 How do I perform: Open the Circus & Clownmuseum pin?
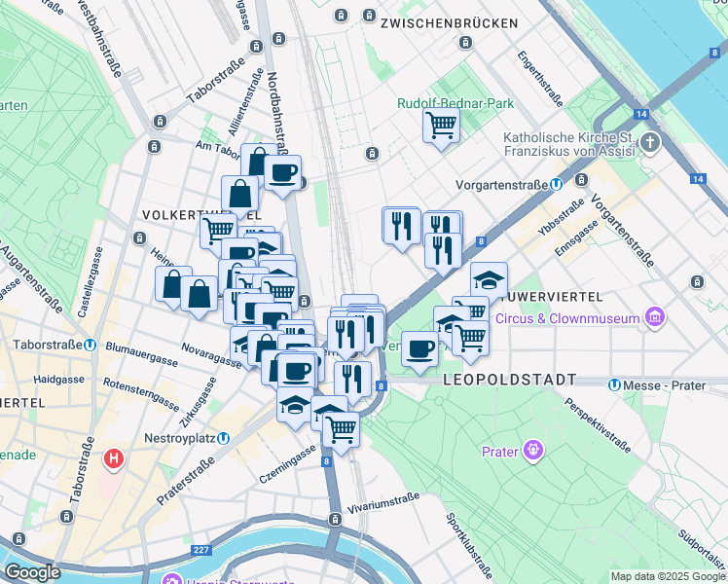tap(655, 318)
